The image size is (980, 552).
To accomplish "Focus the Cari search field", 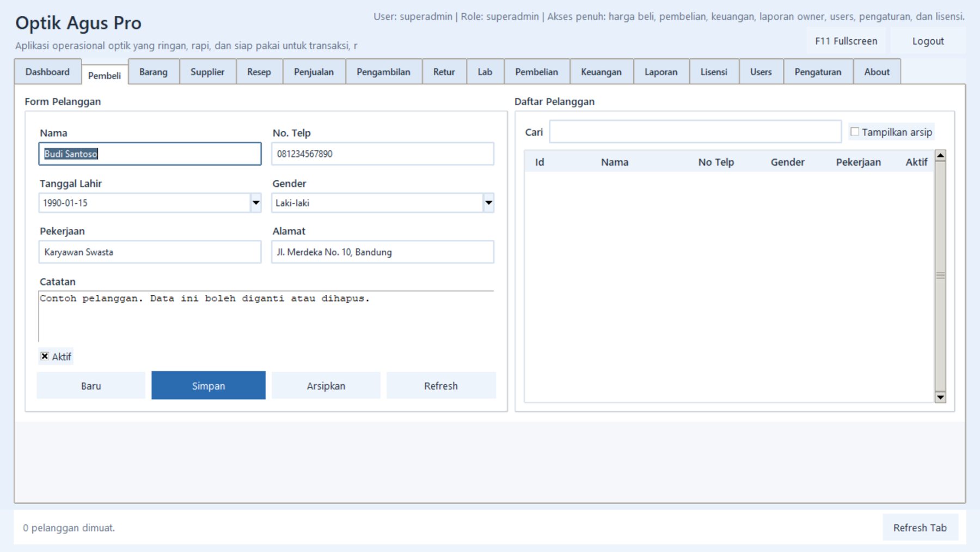I will (695, 132).
